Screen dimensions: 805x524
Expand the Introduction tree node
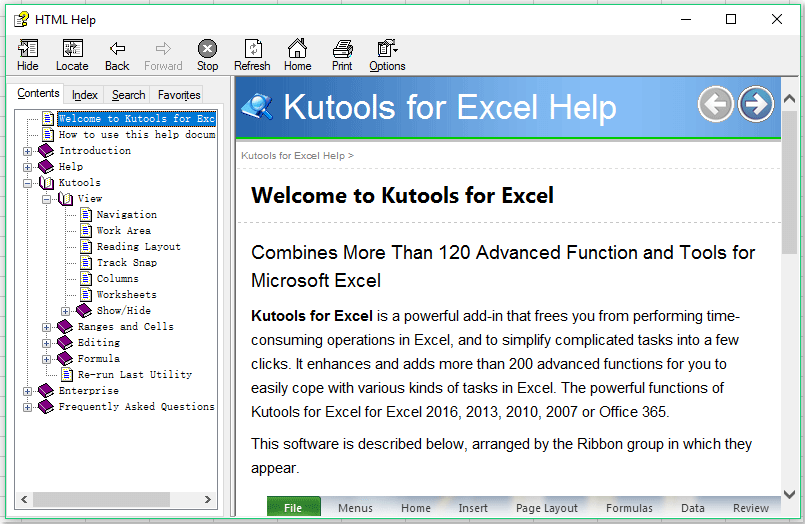pyautogui.click(x=28, y=151)
